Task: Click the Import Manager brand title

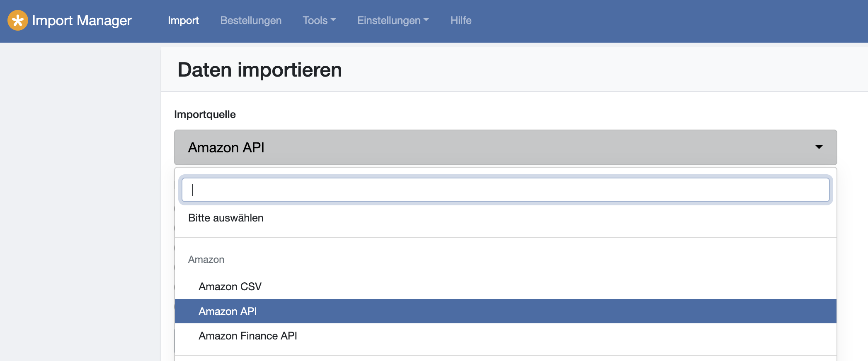Action: (82, 20)
